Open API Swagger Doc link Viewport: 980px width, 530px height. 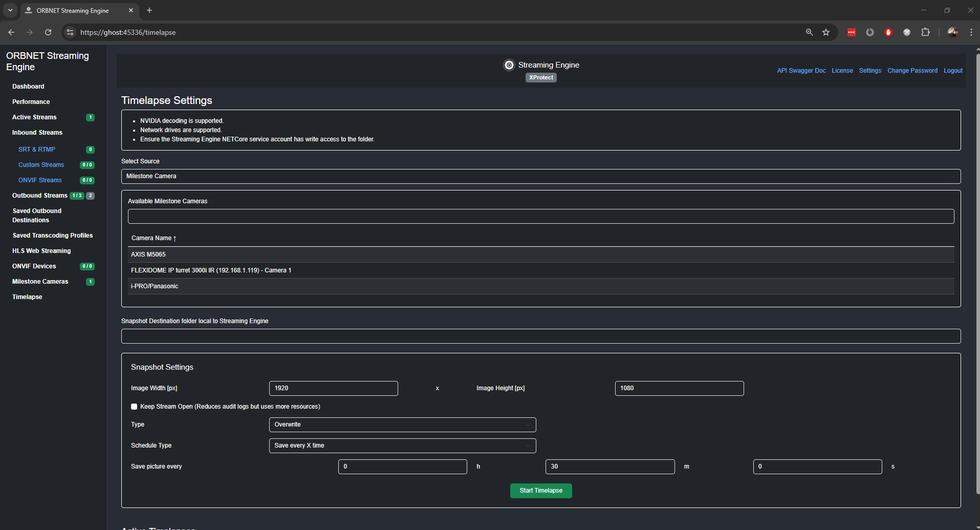click(x=801, y=71)
